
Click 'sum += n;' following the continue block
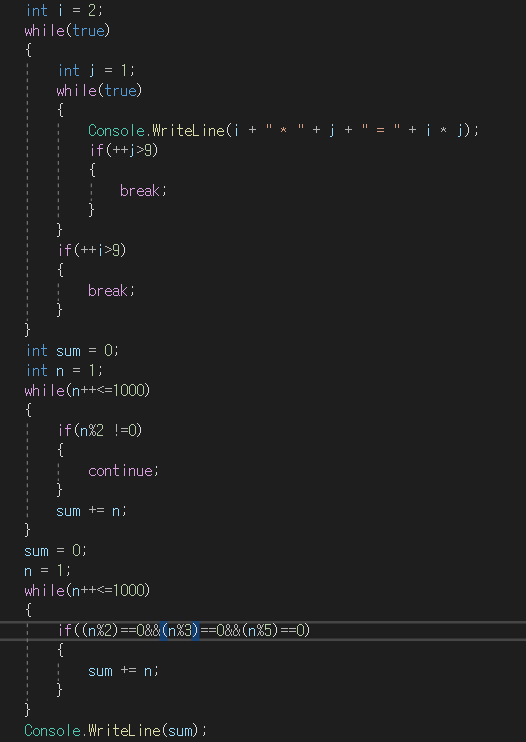(92, 511)
